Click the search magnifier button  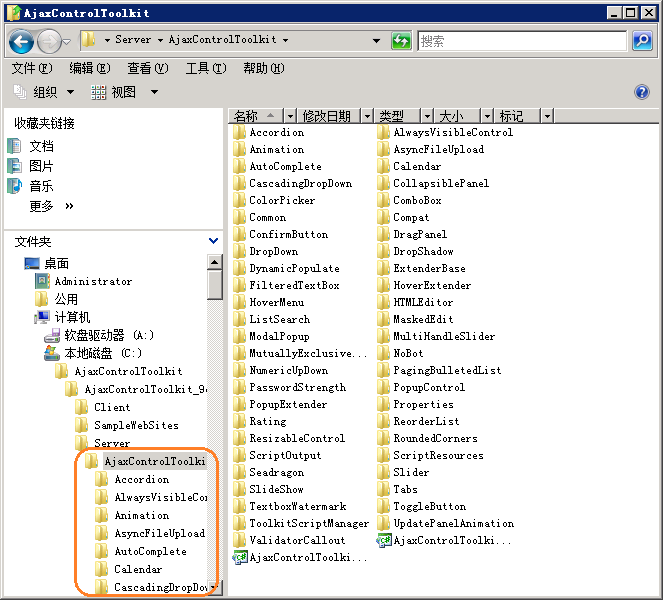click(642, 41)
